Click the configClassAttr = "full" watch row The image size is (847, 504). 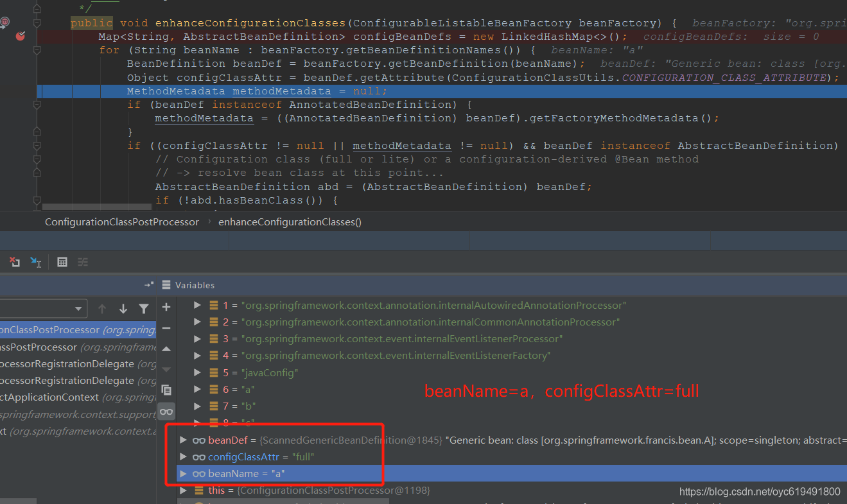(x=512, y=456)
